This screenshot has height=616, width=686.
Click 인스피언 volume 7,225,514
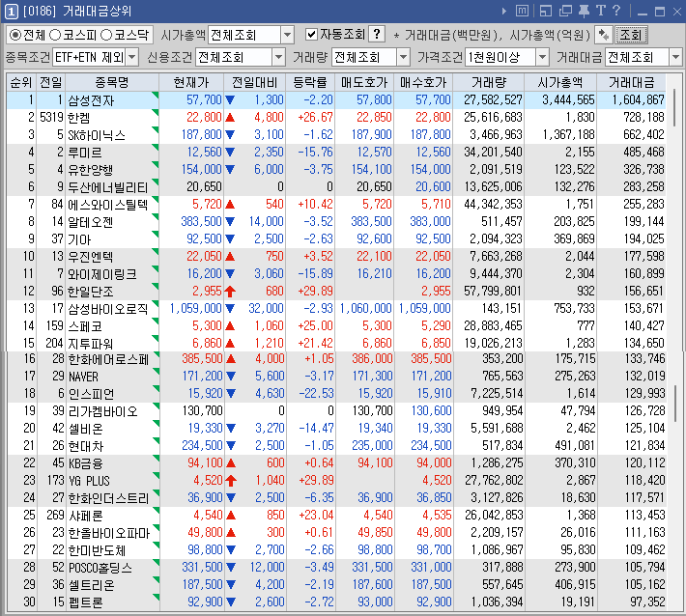tap(497, 394)
